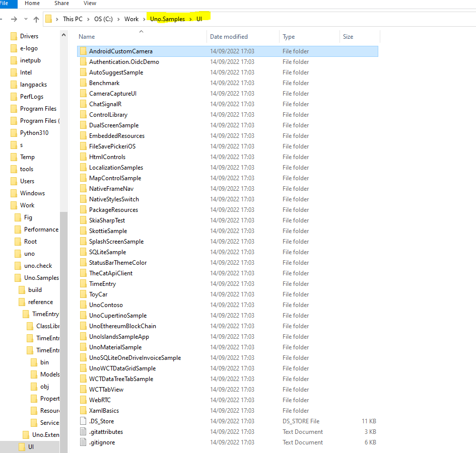Select the AndroidCustomCamera folder icon
Screen dimensions: 476x453
point(83,51)
